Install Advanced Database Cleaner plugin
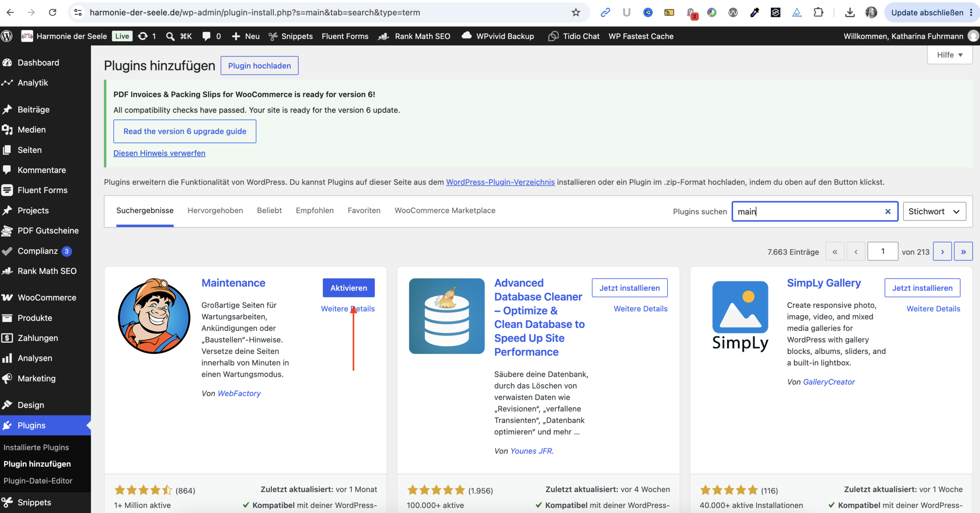The height and width of the screenshot is (513, 980). point(629,288)
